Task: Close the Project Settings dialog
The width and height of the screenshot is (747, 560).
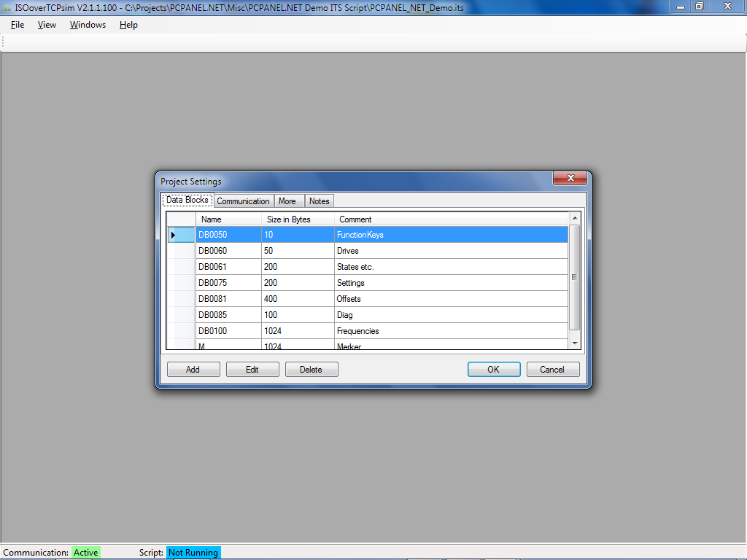Action: point(570,179)
